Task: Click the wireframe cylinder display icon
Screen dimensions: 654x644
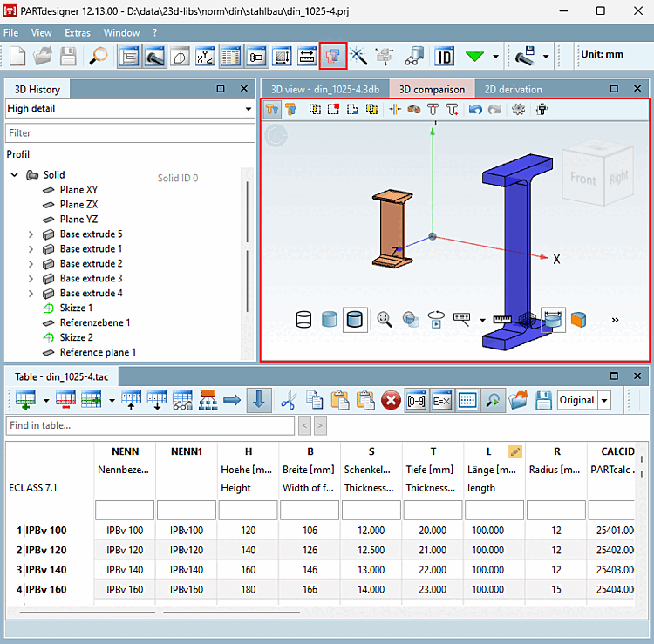Action: point(303,320)
